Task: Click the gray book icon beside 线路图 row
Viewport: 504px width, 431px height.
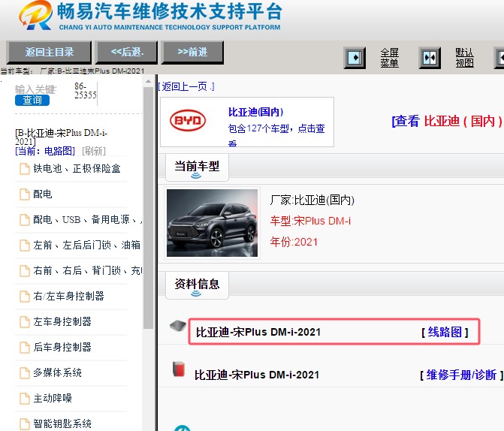Action: 178,326
